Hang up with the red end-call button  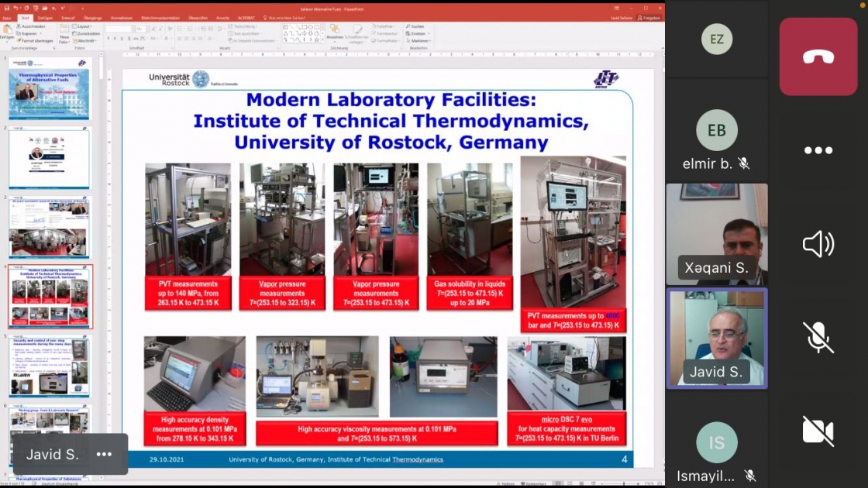click(x=818, y=57)
